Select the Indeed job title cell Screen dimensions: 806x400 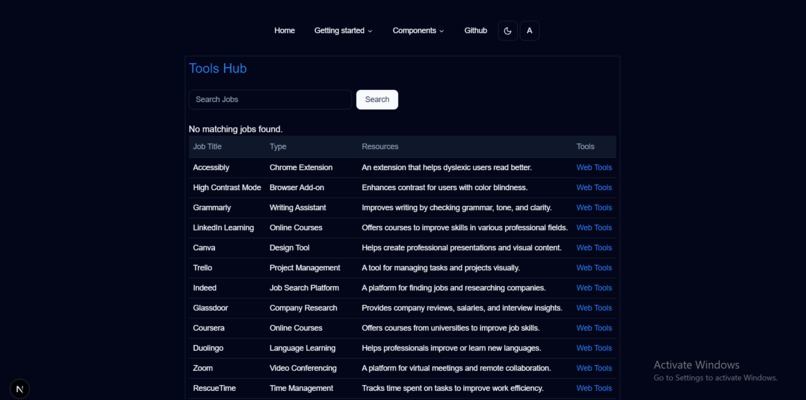(x=205, y=288)
